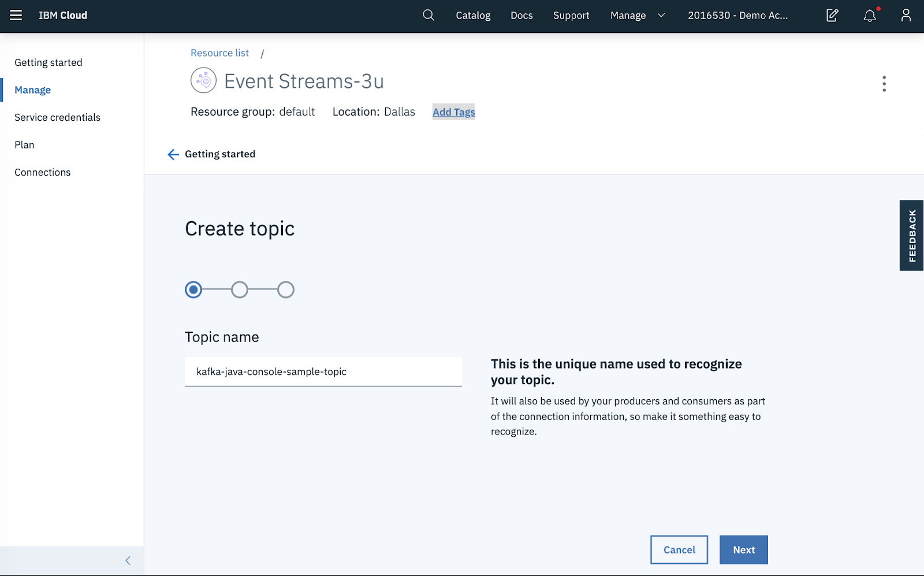The height and width of the screenshot is (576, 924).
Task: Click the Add Tags link
Action: (x=454, y=112)
